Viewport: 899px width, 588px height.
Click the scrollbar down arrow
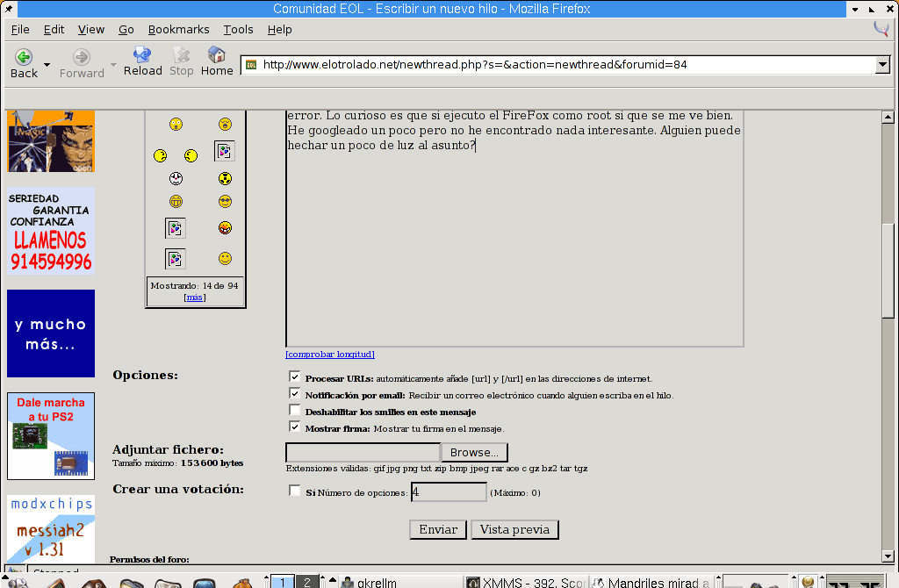pyautogui.click(x=888, y=556)
